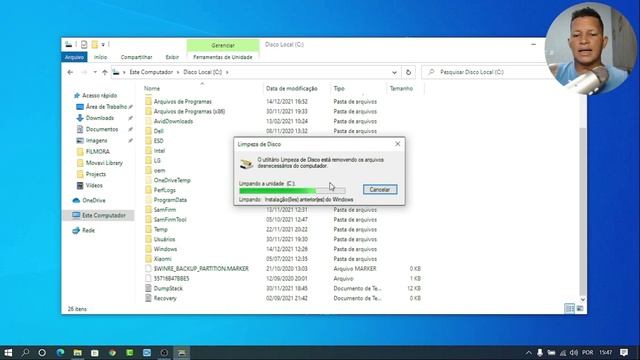The height and width of the screenshot is (360, 640).
Task: Select the Windows folder icon
Action: pyautogui.click(x=149, y=249)
